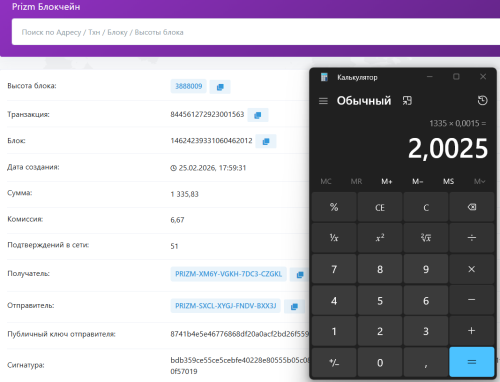Screen dimensions: 500x382
Task: Click the calculator app icon in title bar
Action: (324, 77)
